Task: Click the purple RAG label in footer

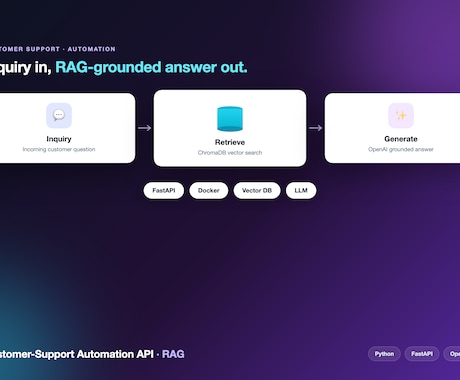Action: (x=173, y=354)
